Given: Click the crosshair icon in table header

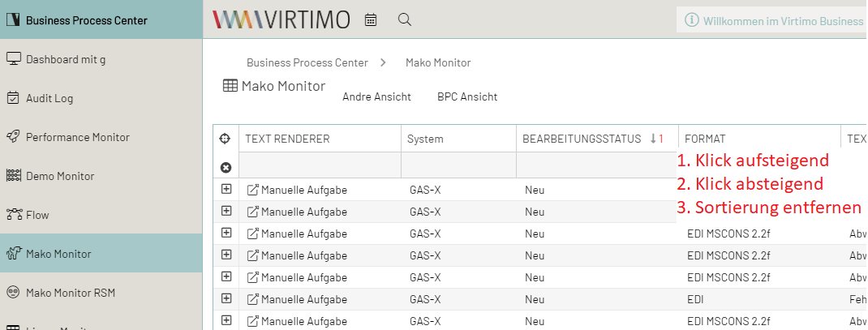Looking at the screenshot, I should 226,139.
